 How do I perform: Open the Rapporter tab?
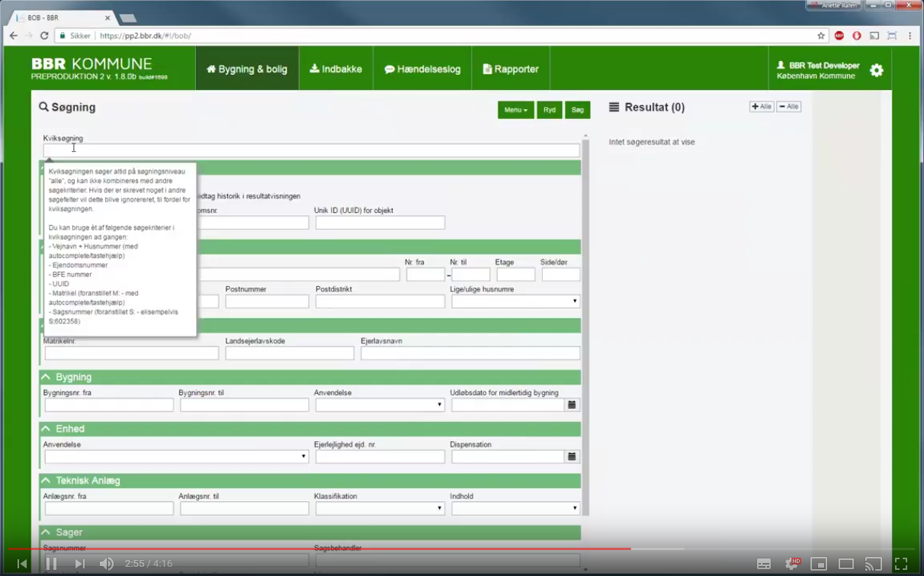[x=511, y=69]
